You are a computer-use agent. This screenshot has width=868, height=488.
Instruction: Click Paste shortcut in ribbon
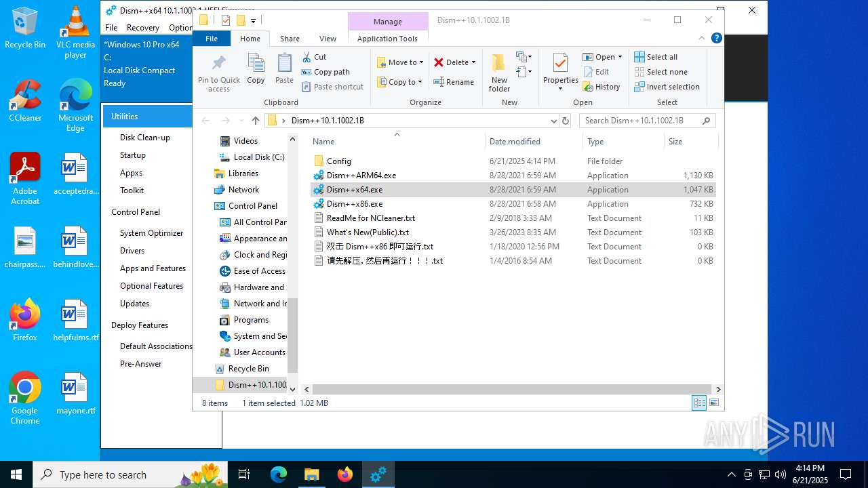(332, 87)
